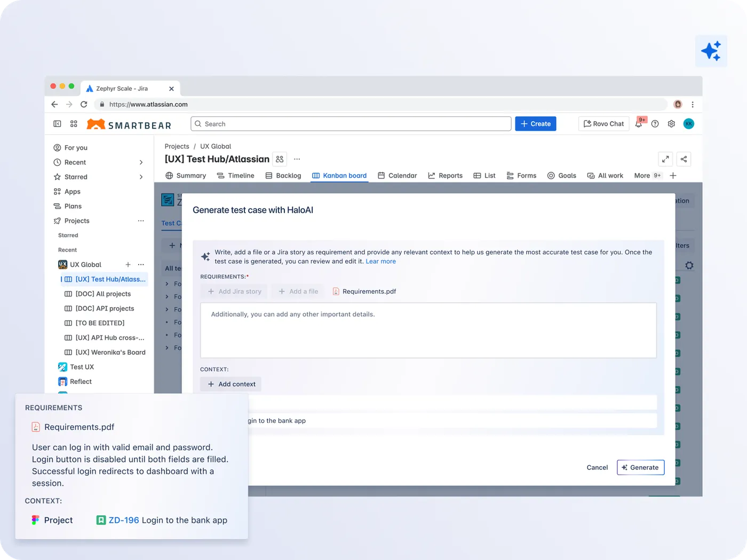747x560 pixels.
Task: Expand the Recent sidebar chevron
Action: (x=141, y=162)
